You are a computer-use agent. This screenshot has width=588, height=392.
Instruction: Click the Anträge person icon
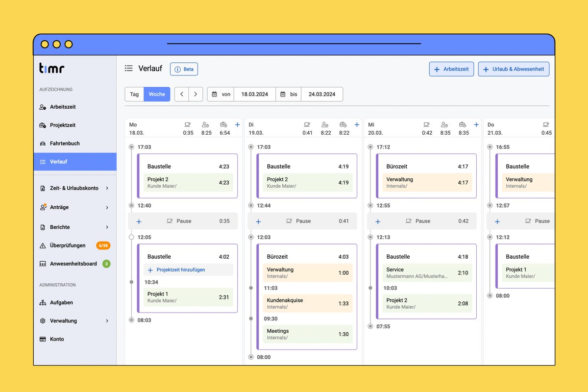43,207
